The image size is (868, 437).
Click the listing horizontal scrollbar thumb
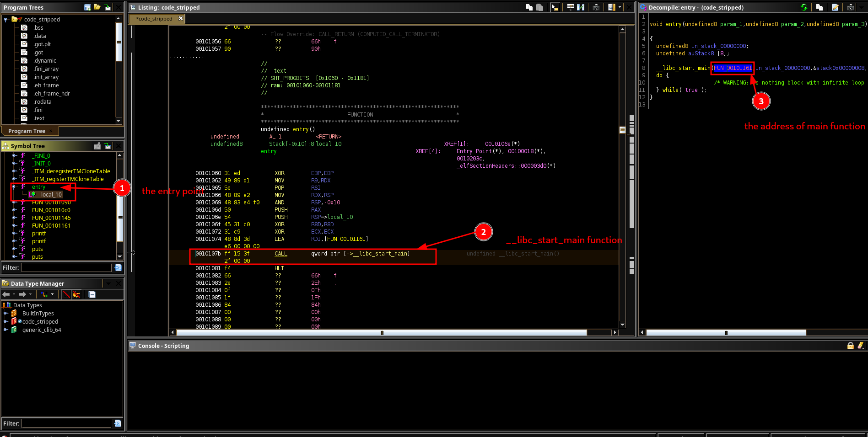(382, 333)
